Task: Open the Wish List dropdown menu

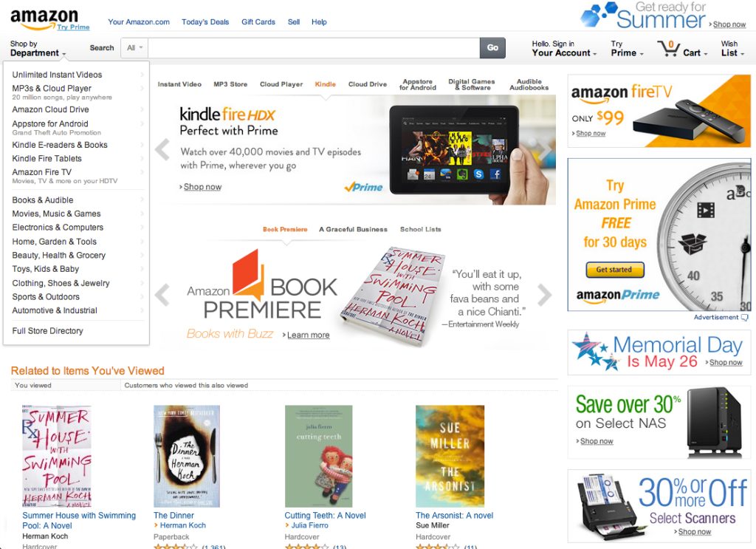Action: pyautogui.click(x=732, y=49)
